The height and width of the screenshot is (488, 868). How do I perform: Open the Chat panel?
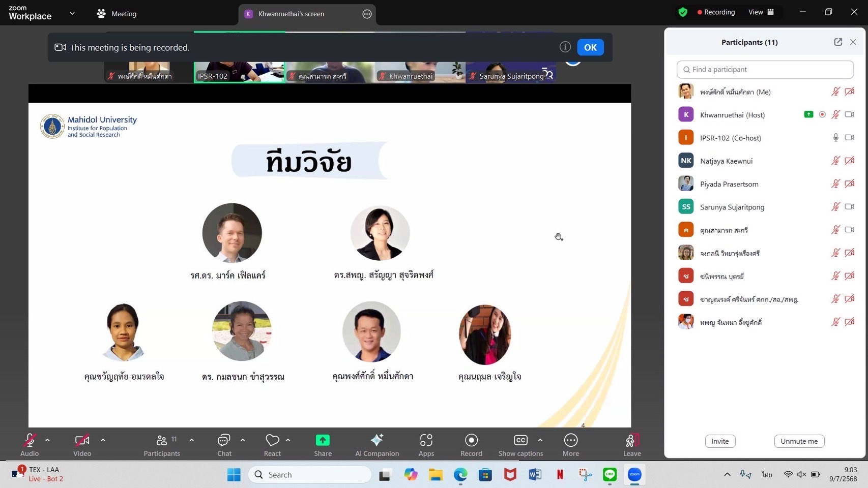click(224, 440)
